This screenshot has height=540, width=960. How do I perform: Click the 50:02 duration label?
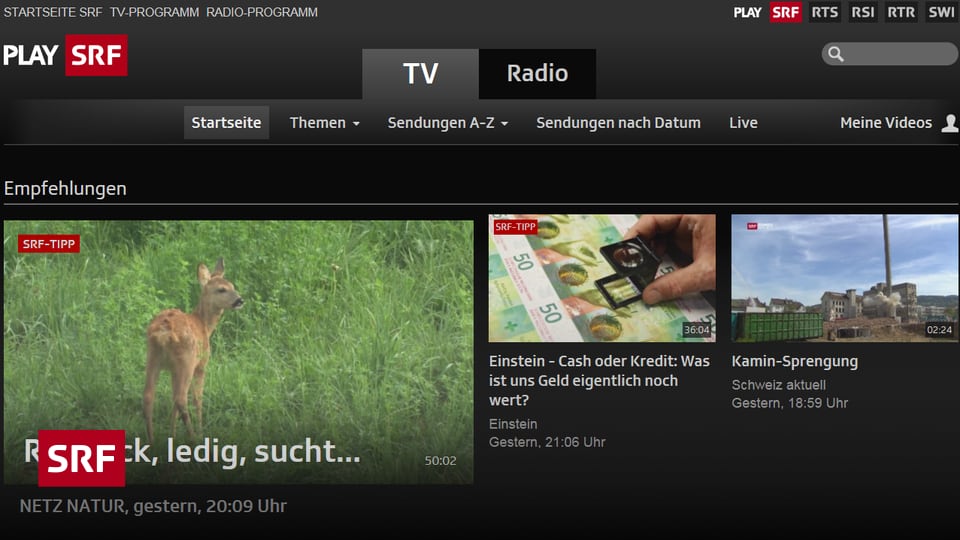(441, 461)
